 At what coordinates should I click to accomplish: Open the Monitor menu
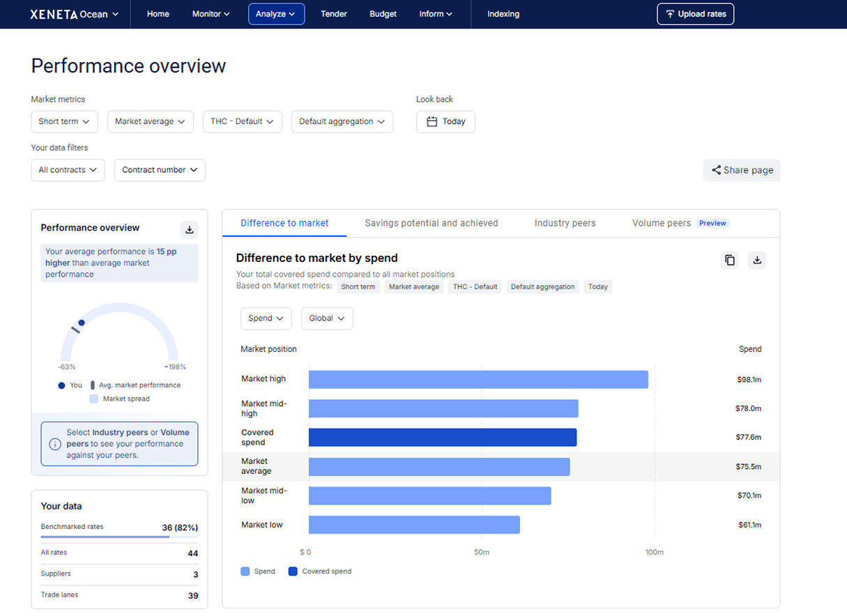click(x=211, y=14)
